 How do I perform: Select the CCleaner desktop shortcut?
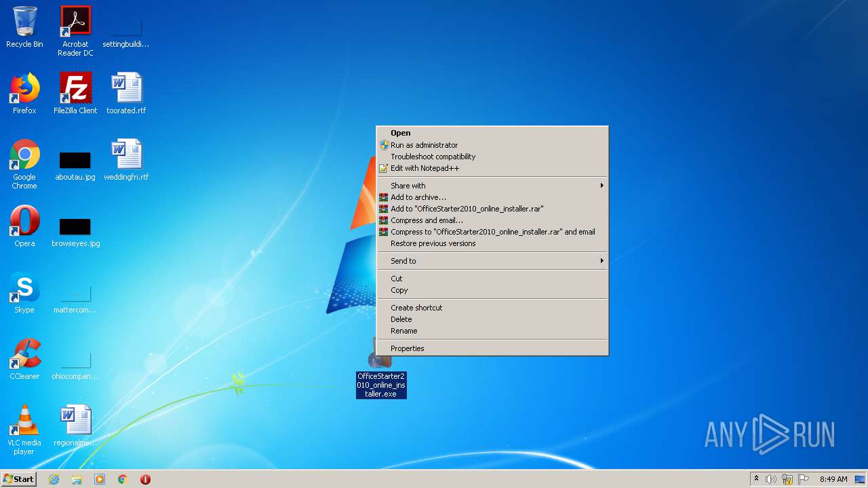[x=24, y=359]
